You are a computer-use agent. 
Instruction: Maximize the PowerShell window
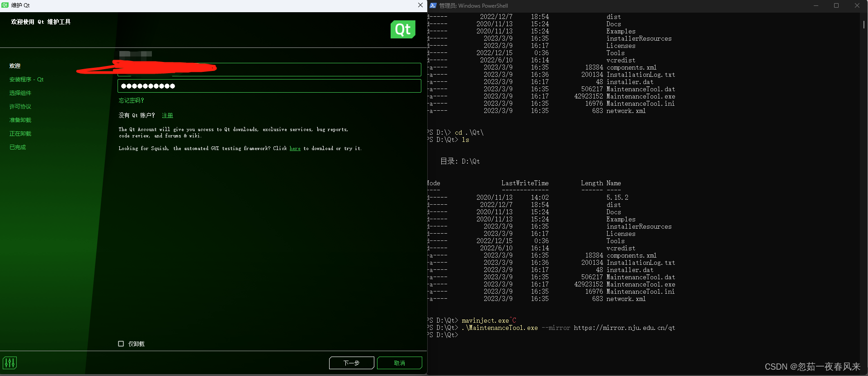[x=836, y=5]
